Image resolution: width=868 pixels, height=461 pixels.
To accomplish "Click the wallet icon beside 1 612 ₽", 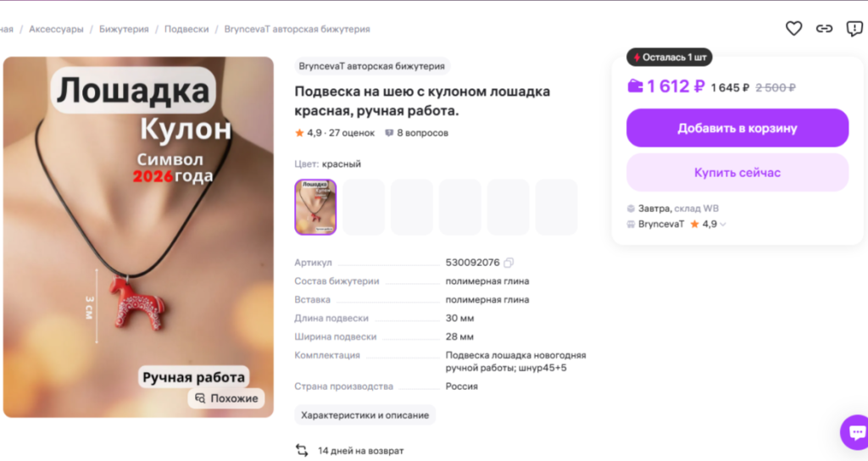I will (635, 86).
